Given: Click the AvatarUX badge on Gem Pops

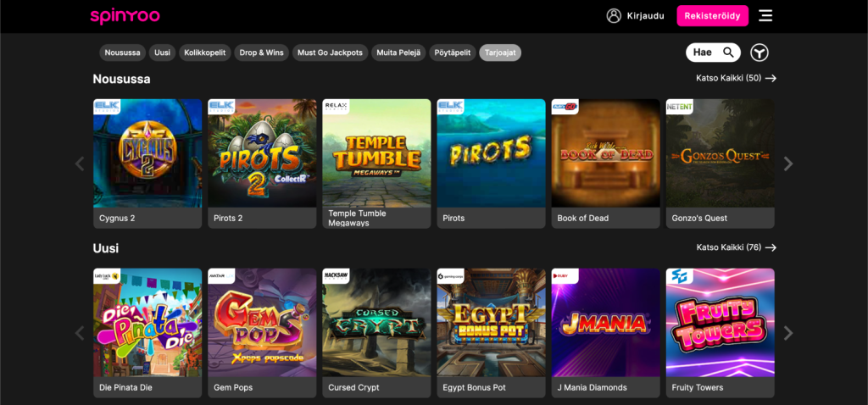Looking at the screenshot, I should pyautogui.click(x=221, y=275).
